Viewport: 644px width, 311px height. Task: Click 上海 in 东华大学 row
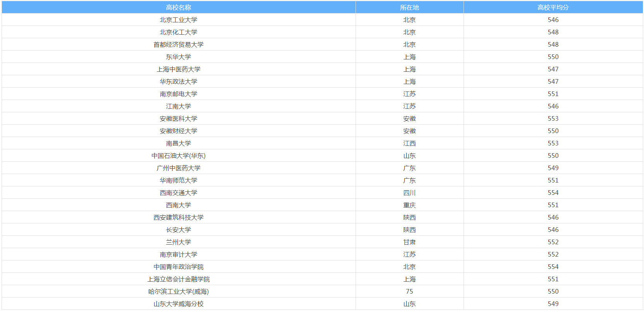[410, 57]
